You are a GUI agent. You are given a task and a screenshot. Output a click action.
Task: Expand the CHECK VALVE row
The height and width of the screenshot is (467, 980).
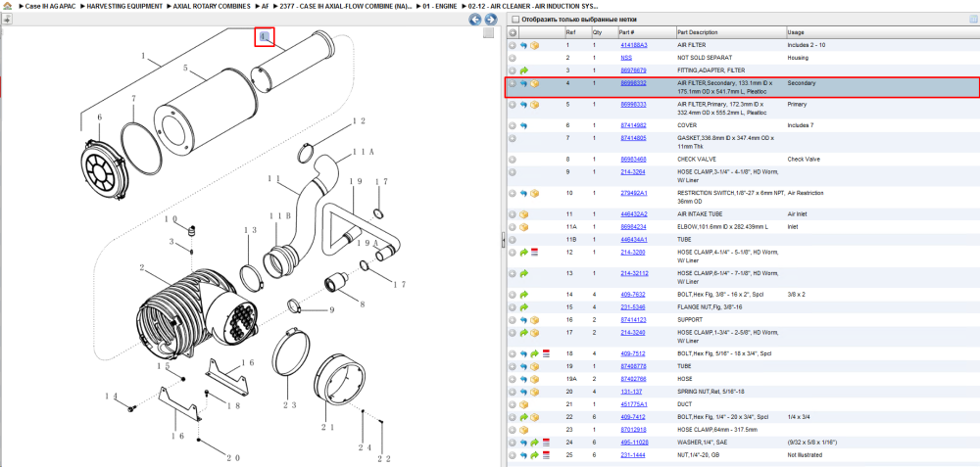[513, 160]
